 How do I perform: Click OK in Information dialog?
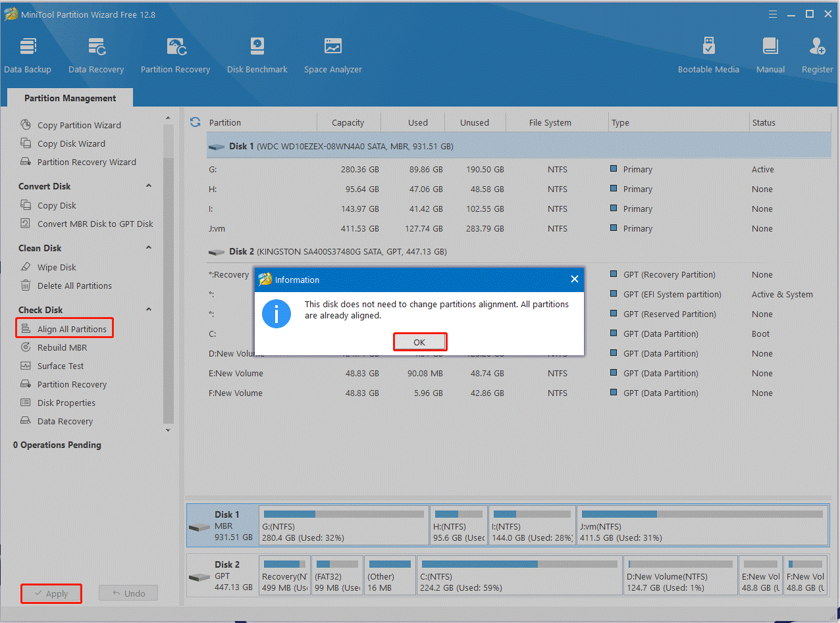point(419,342)
